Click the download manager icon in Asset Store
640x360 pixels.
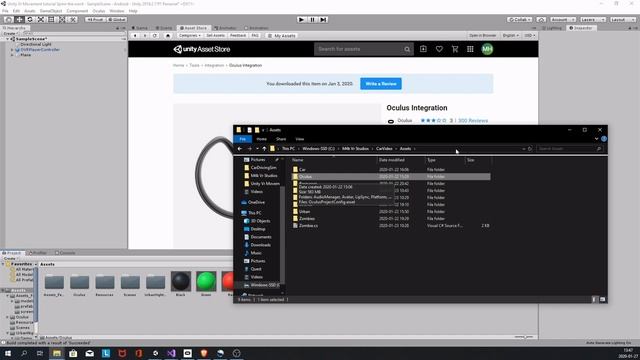tap(423, 49)
